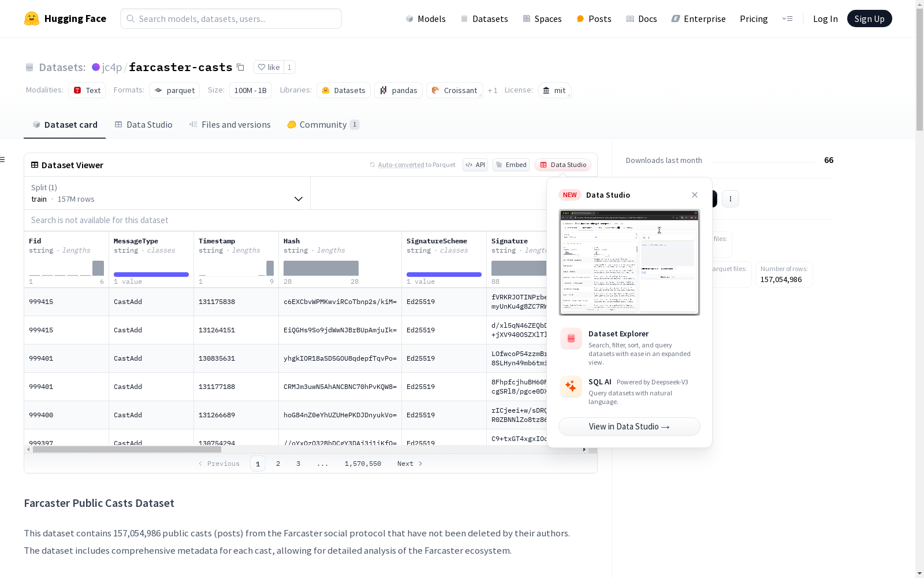This screenshot has height=578, width=924.
Task: Select the hash cell CRMJm3uwN5AhANCBNC70hPvKQW8=
Action: coord(340,387)
